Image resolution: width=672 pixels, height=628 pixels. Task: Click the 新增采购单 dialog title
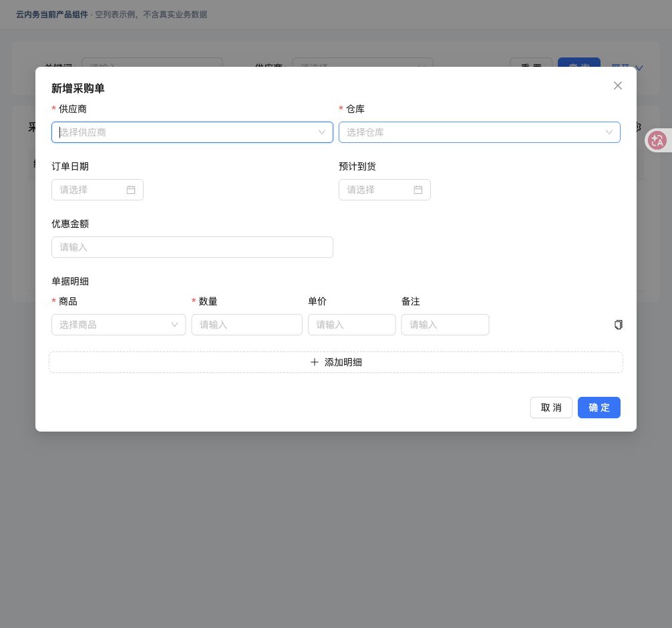(x=78, y=88)
